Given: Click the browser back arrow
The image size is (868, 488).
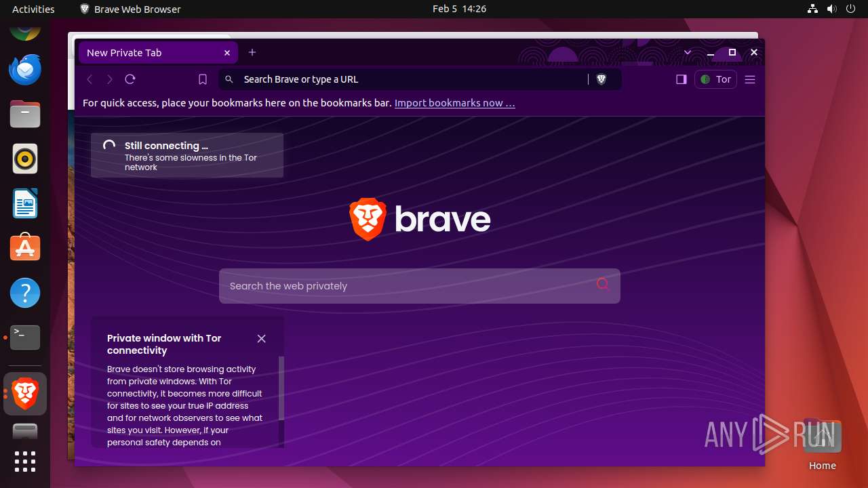Looking at the screenshot, I should pyautogui.click(x=90, y=79).
